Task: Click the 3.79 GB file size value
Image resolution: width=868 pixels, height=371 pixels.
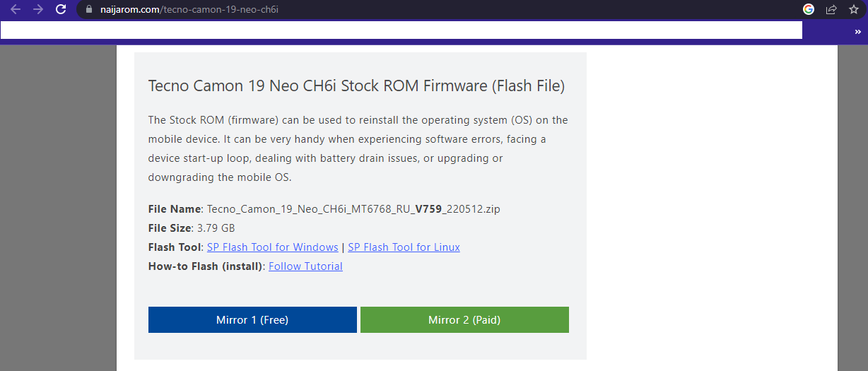Action: 216,228
